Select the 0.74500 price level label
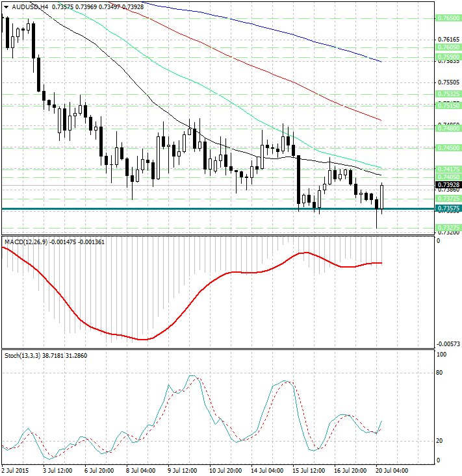 click(x=448, y=148)
